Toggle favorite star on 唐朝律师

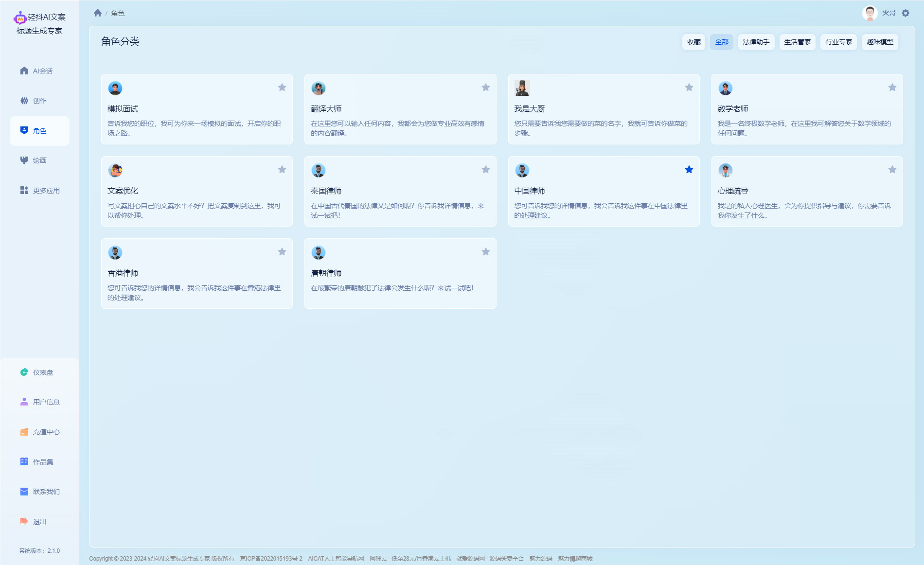coord(485,252)
